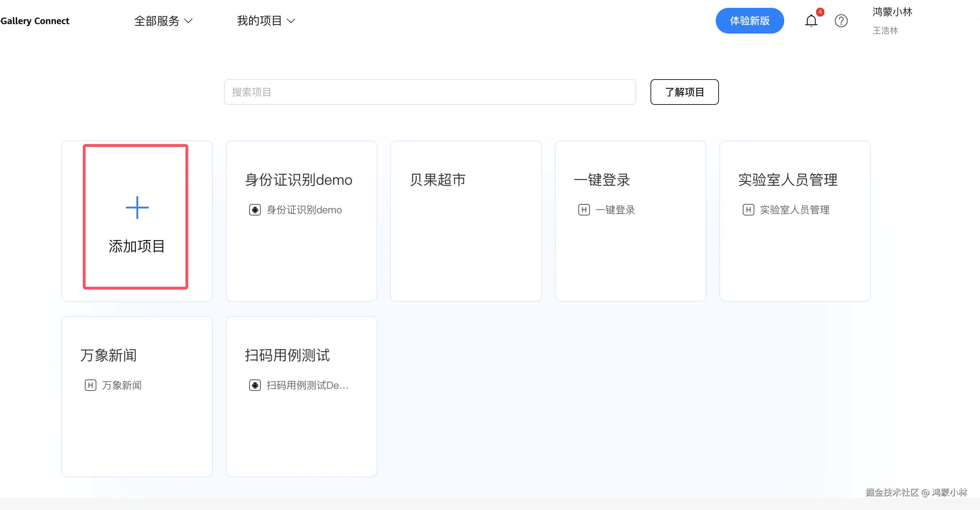The width and height of the screenshot is (980, 510).
Task: Click the 了解项目 button
Action: pos(684,92)
